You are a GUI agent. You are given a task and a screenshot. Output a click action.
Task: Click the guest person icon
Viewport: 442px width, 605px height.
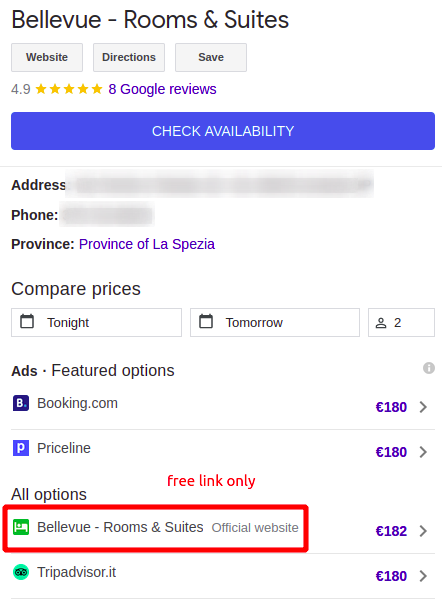tap(381, 323)
